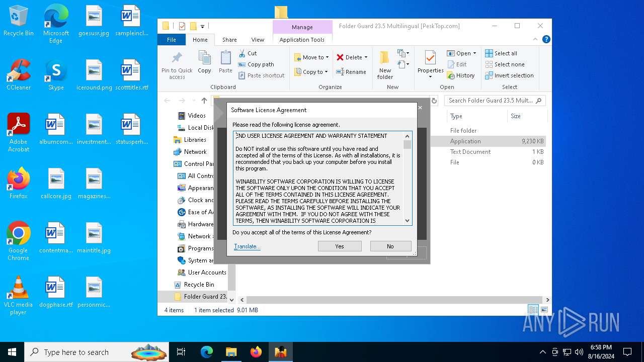This screenshot has height=362, width=644.
Task: Sort files by Type column header
Action: [x=477, y=116]
